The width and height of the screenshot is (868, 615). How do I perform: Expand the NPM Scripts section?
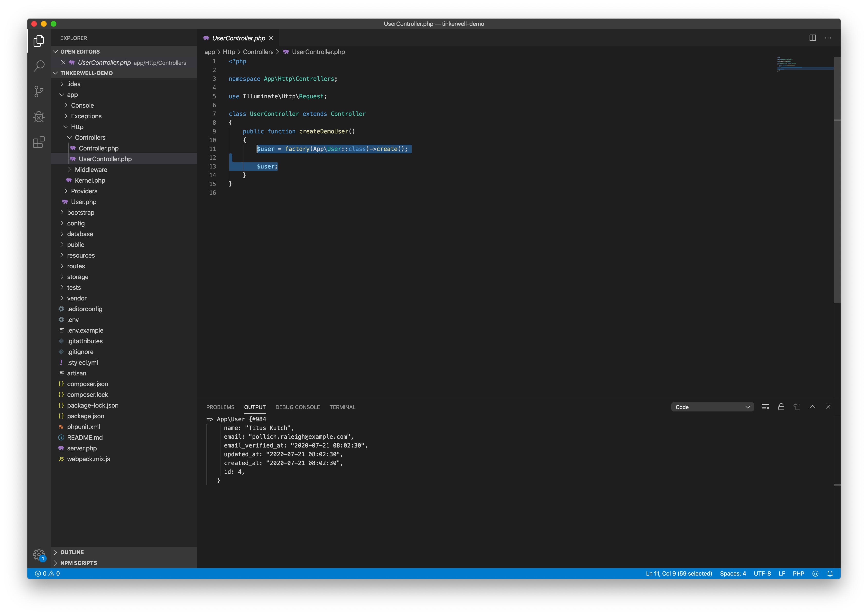point(123,563)
